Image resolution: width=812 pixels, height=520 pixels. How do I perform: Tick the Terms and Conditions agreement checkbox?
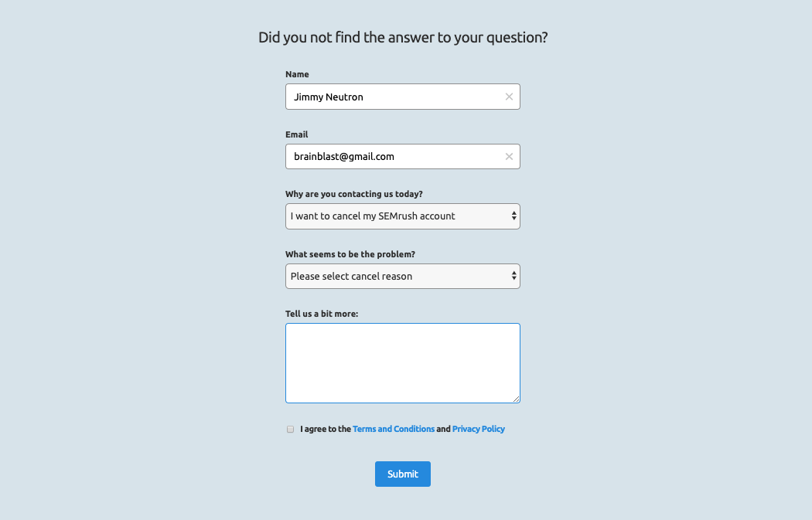point(291,430)
